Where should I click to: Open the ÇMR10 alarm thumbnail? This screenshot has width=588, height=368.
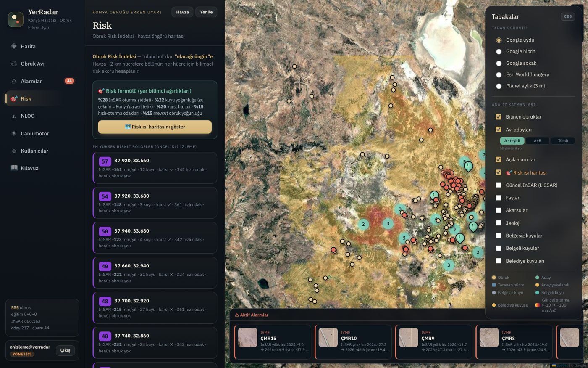pyautogui.click(x=328, y=337)
